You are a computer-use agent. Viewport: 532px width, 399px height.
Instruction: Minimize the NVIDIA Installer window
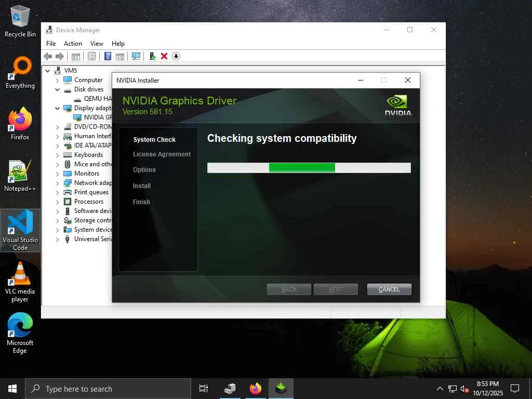(x=361, y=81)
